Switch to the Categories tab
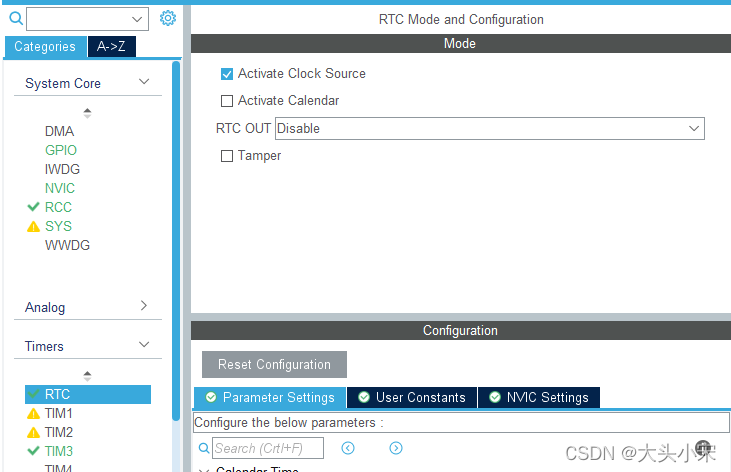This screenshot has width=731, height=472. point(45,47)
